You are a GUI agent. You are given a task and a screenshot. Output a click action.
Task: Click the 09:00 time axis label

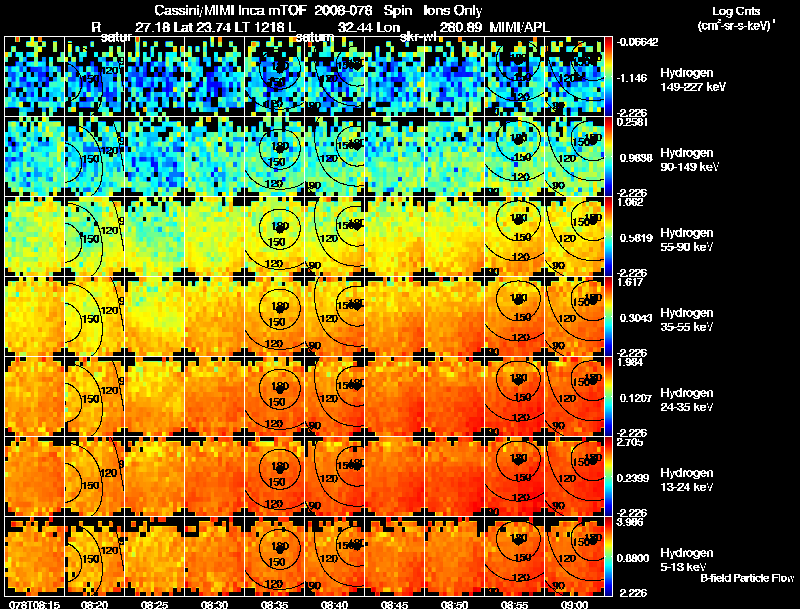click(574, 605)
